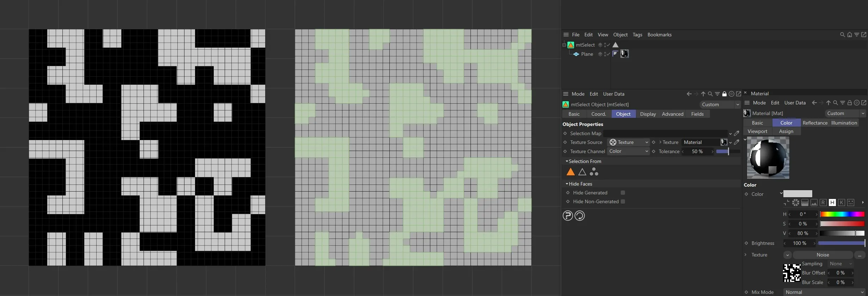This screenshot has width=868, height=296.
Task: Select the polygon selection tag on mtSelect
Action: click(x=615, y=45)
